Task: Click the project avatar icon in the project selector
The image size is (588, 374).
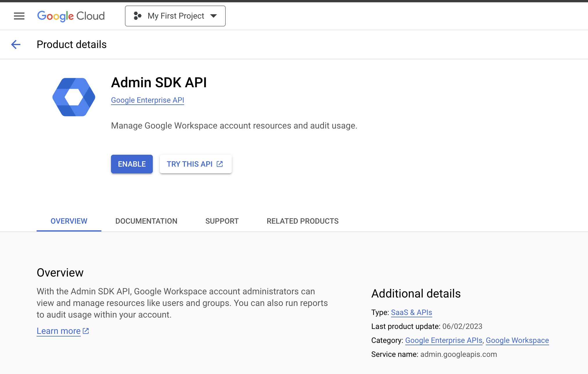Action: pyautogui.click(x=137, y=16)
